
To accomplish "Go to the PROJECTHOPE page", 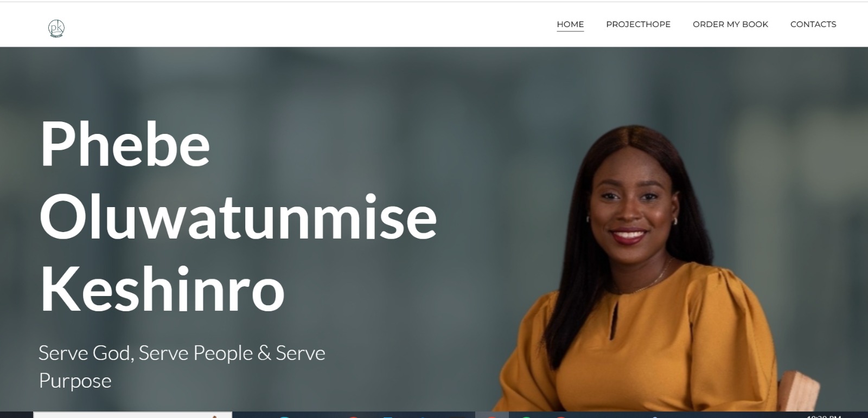I will 638,24.
